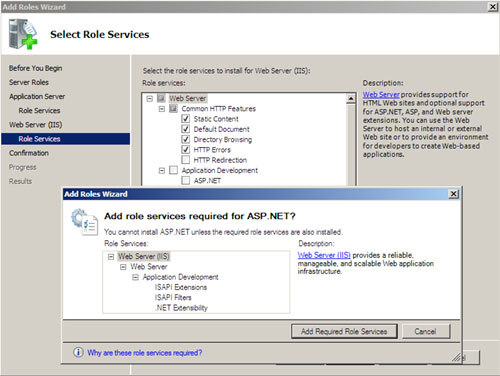This screenshot has width=500, height=376.
Task: Open the Application Server step
Action: (37, 96)
